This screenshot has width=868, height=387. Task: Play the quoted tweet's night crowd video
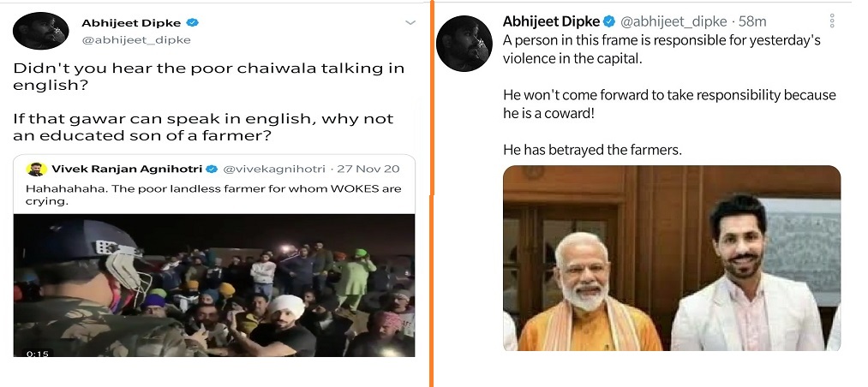214,285
